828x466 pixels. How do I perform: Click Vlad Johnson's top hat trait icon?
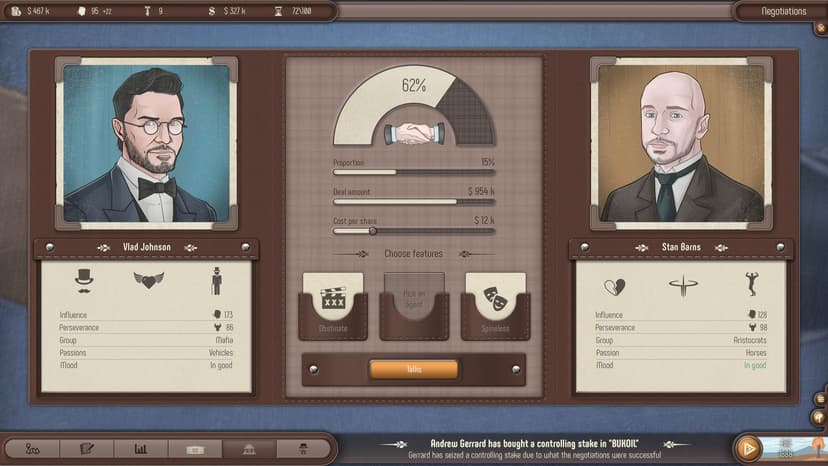point(84,281)
